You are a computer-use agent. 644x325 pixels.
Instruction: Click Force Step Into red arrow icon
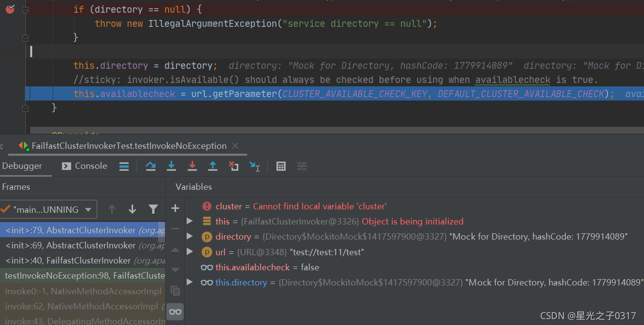pos(192,166)
